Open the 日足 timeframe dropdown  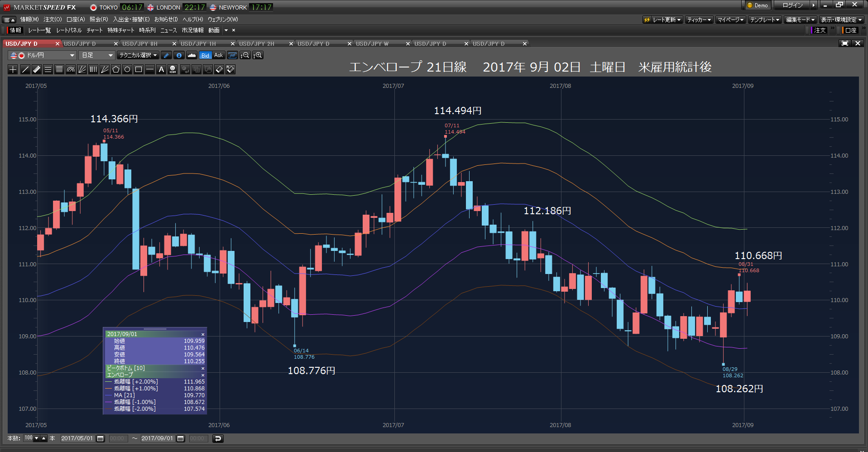coord(97,55)
